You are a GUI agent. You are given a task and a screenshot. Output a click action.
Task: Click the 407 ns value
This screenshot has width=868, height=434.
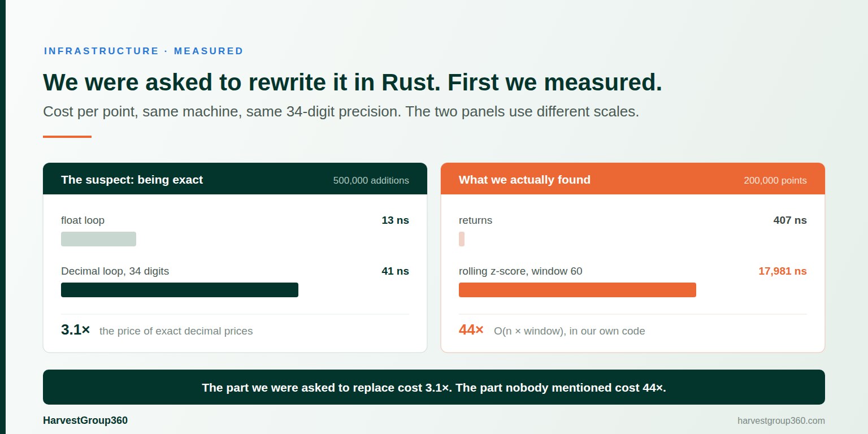[x=790, y=220]
